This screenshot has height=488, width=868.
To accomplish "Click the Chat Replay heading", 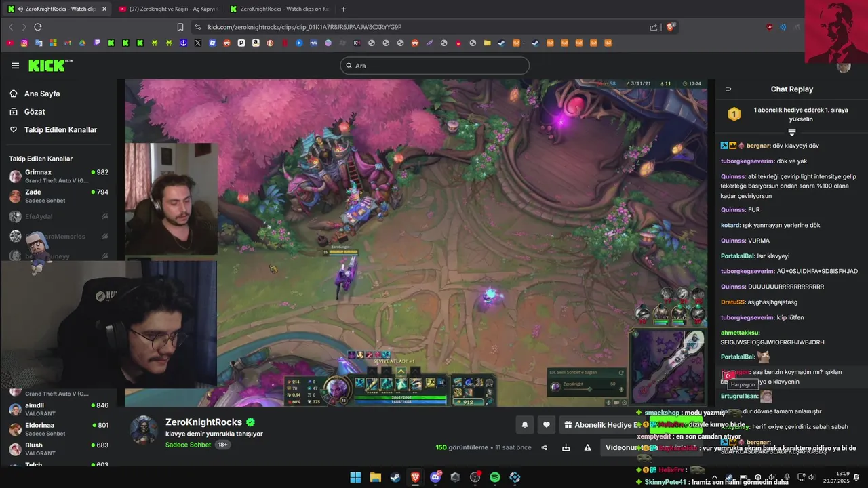I will [x=791, y=89].
